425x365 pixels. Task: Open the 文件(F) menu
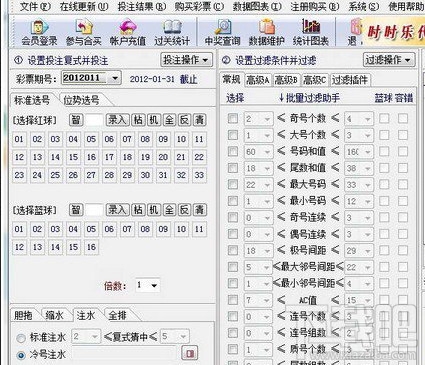[x=36, y=6]
